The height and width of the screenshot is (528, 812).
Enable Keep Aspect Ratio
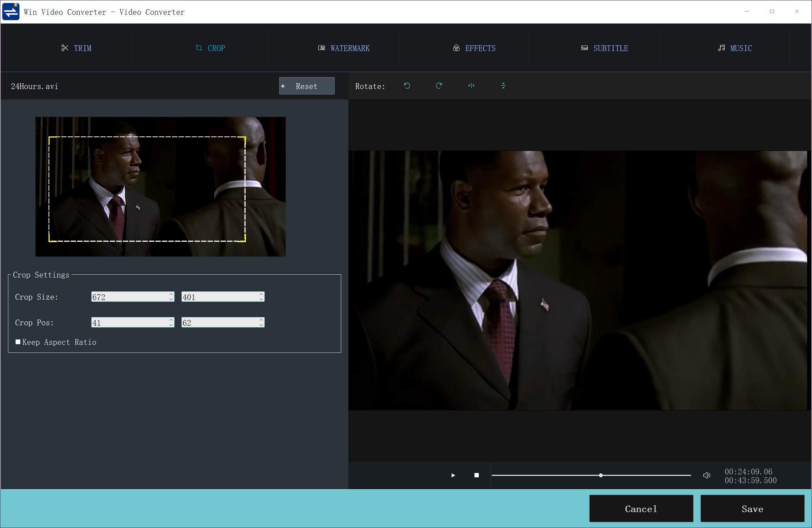click(x=17, y=342)
